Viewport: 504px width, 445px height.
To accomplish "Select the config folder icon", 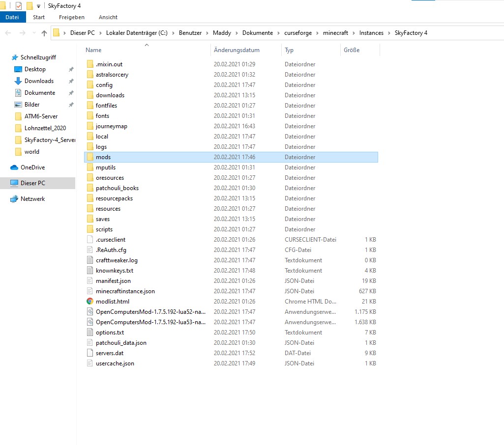I will coord(90,85).
